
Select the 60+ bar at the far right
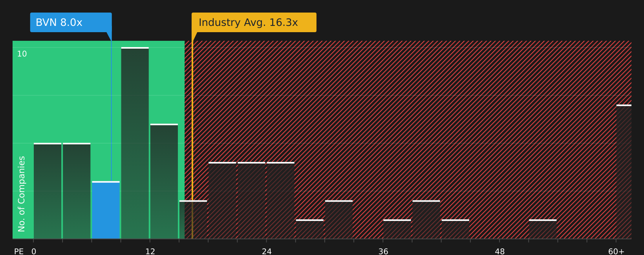[x=624, y=171]
